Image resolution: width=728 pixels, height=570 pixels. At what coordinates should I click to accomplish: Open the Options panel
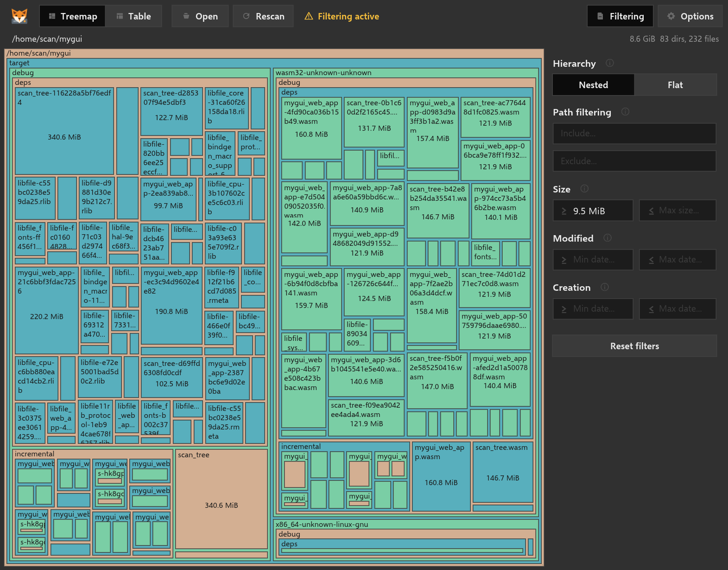690,16
